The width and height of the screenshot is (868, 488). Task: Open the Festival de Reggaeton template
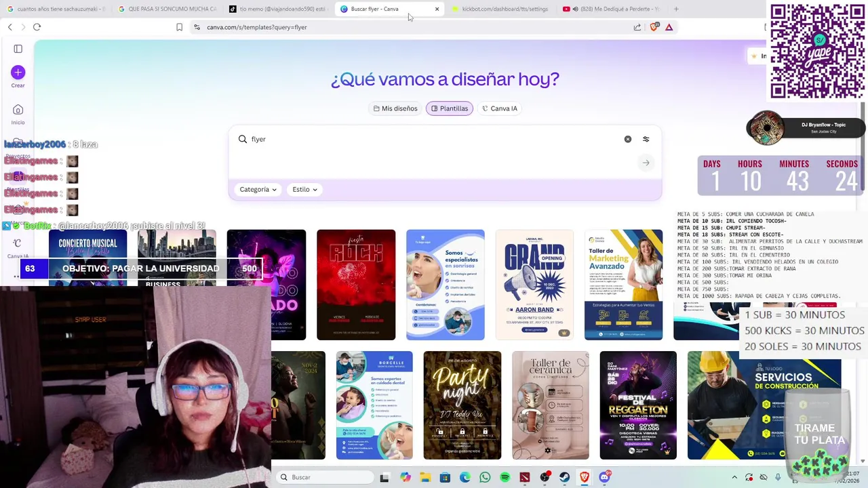[x=638, y=405]
